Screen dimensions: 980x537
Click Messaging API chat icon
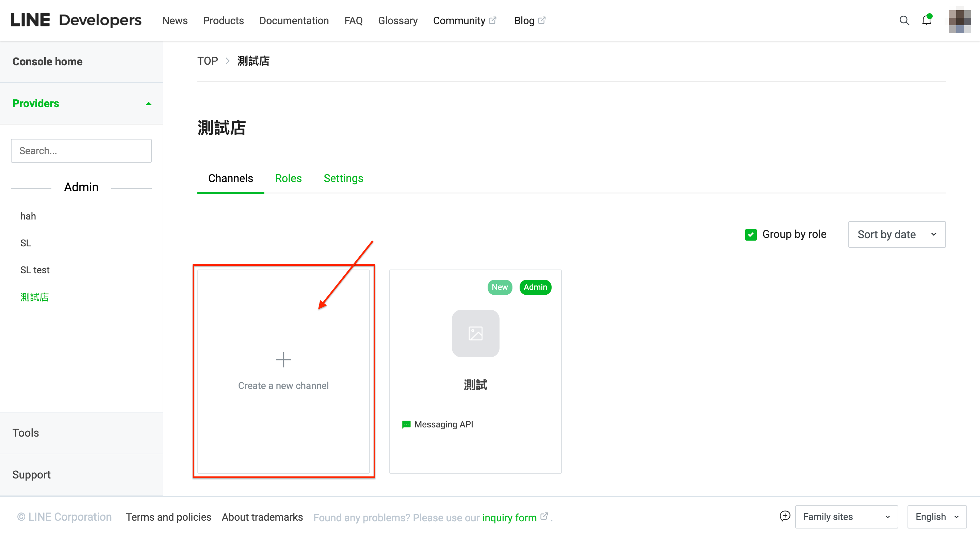pos(406,424)
